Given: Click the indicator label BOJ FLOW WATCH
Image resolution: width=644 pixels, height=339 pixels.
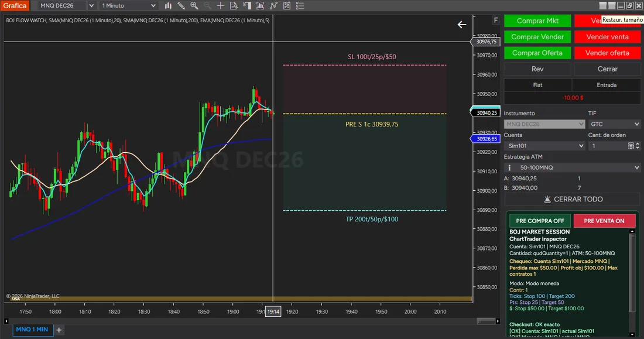Looking at the screenshot, I should 26,20.
